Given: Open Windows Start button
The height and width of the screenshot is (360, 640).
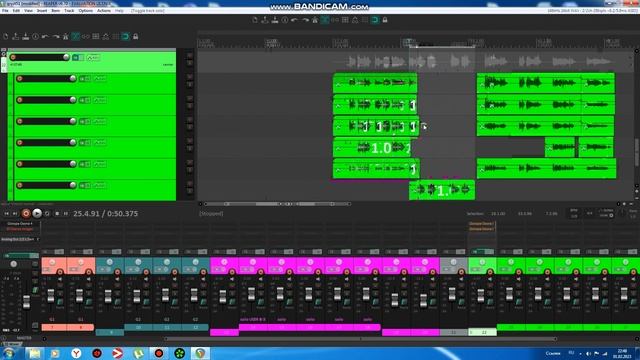Looking at the screenshot, I should [9, 353].
